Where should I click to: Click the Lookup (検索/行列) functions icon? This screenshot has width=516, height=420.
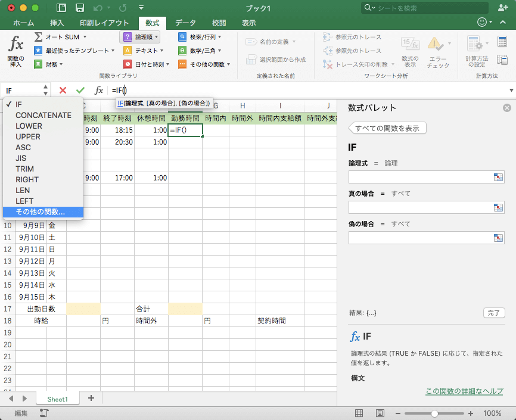(182, 37)
